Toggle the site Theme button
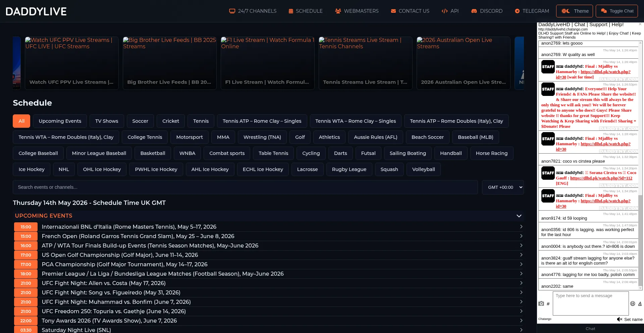The height and width of the screenshot is (333, 644). pyautogui.click(x=575, y=11)
